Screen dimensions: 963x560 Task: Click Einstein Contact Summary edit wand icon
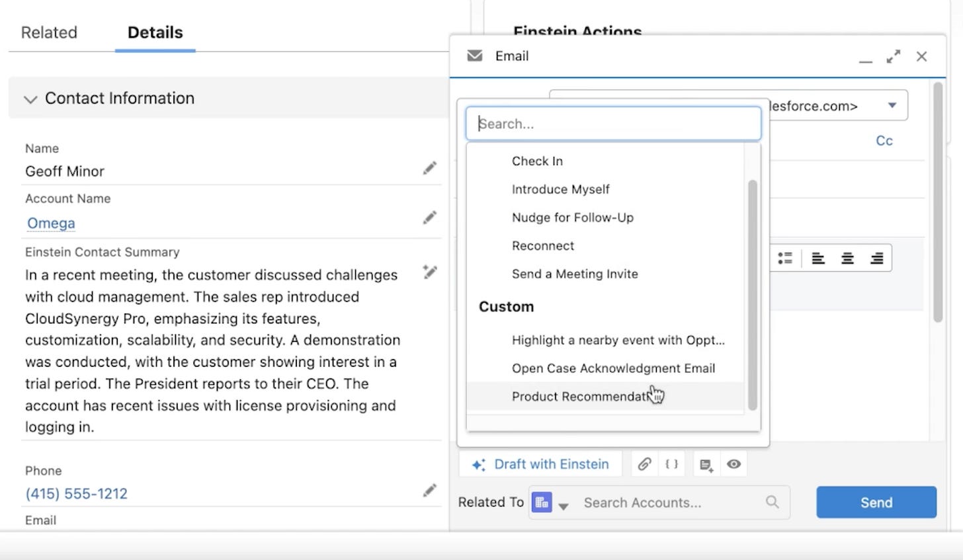tap(430, 272)
